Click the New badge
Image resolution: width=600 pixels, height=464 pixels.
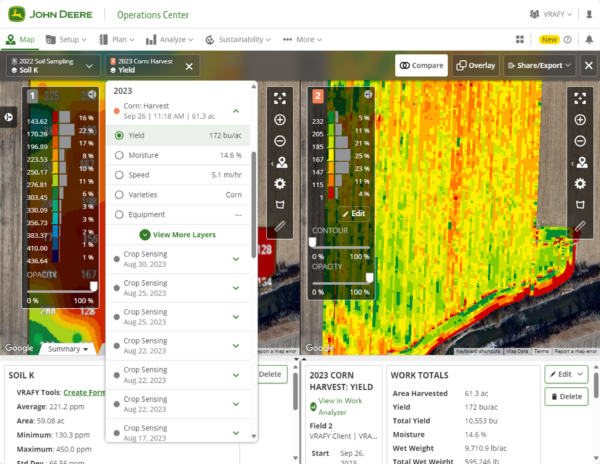[549, 39]
